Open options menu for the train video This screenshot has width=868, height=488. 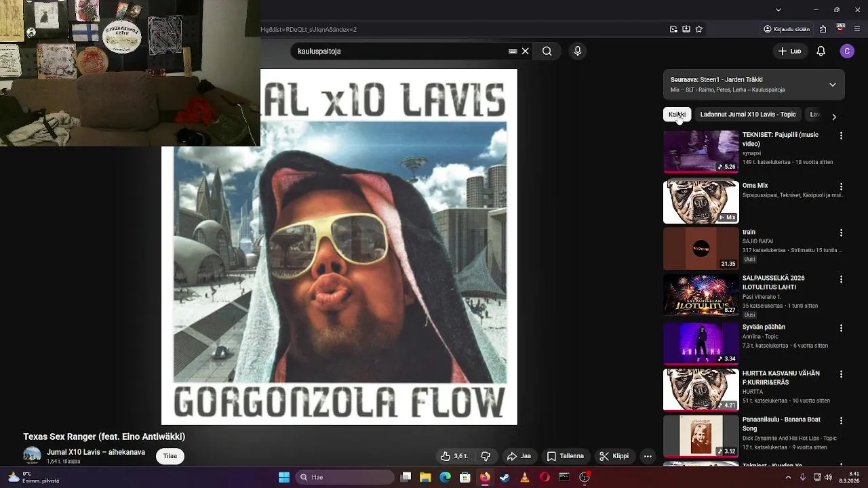point(841,232)
